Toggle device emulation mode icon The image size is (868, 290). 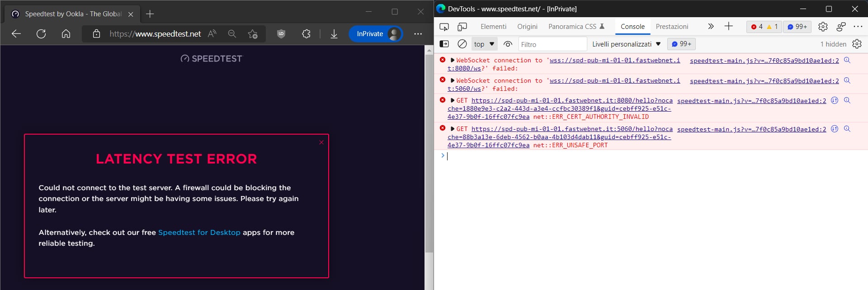[x=462, y=27]
